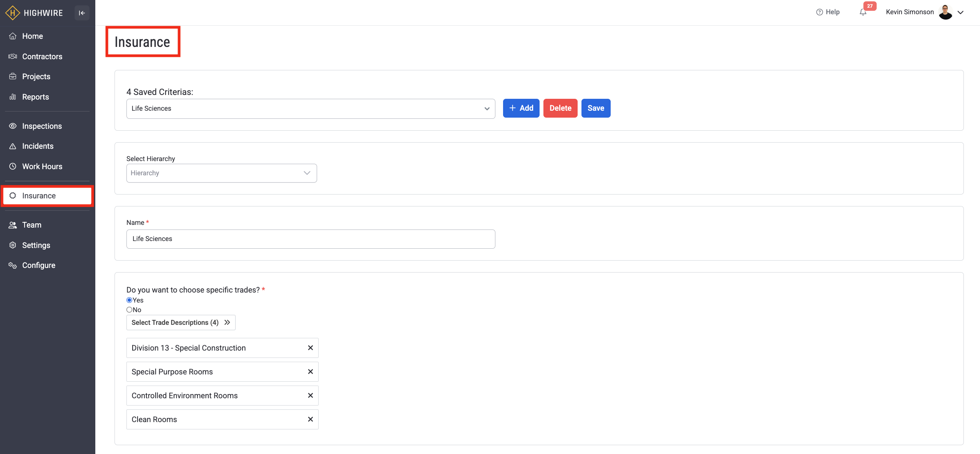This screenshot has height=454, width=980.
Task: Click the Name text field
Action: pos(311,239)
